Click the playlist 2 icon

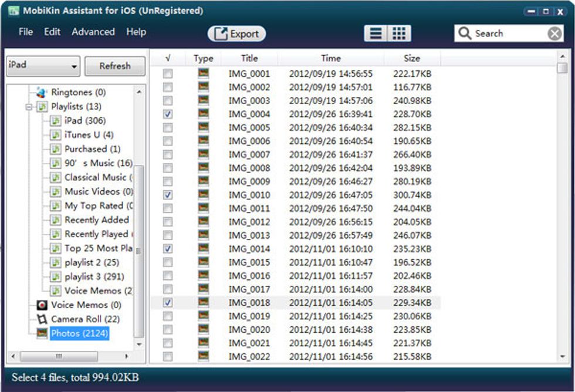(x=55, y=262)
